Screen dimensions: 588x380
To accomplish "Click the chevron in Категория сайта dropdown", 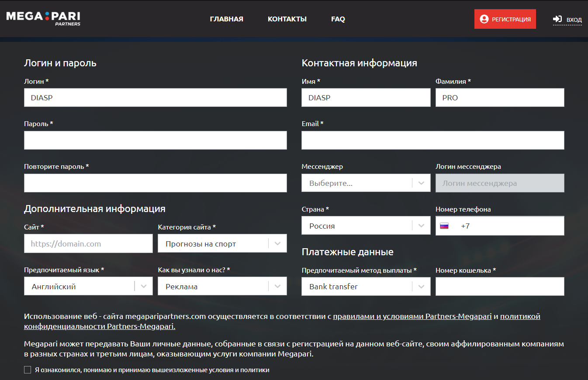I will [278, 243].
